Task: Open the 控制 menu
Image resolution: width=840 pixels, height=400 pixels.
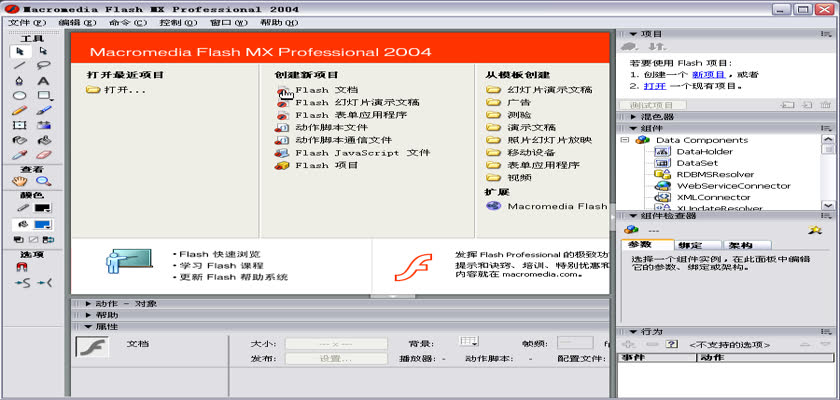Action: tap(178, 22)
